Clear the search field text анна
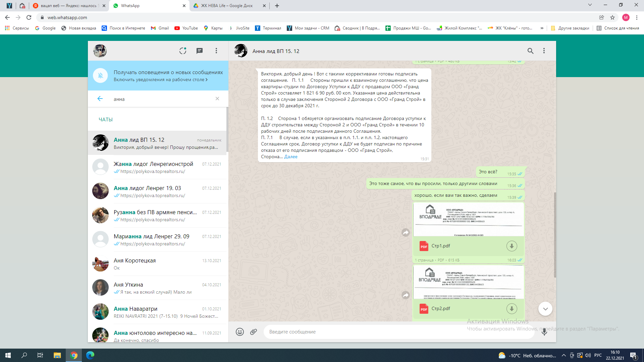Screen dimensions: 644x362 pos(217,99)
